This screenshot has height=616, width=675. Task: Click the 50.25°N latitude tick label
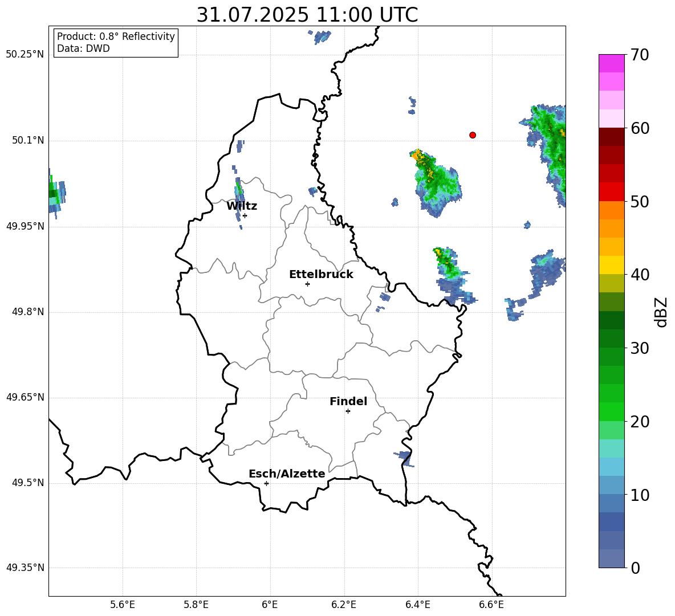click(25, 55)
